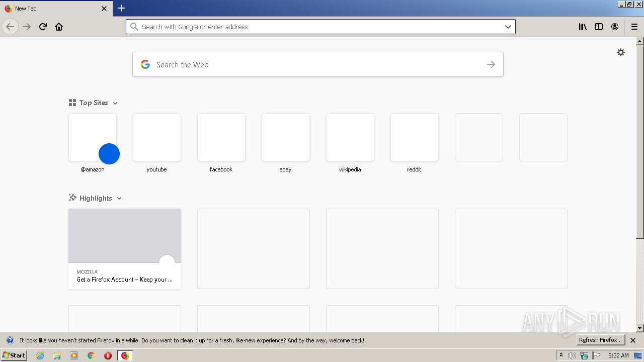
Task: Show hidden system tray icons
Action: 561,355
